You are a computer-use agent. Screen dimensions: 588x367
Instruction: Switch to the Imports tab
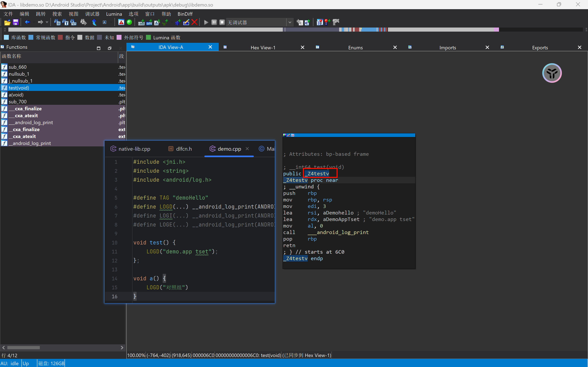(447, 47)
